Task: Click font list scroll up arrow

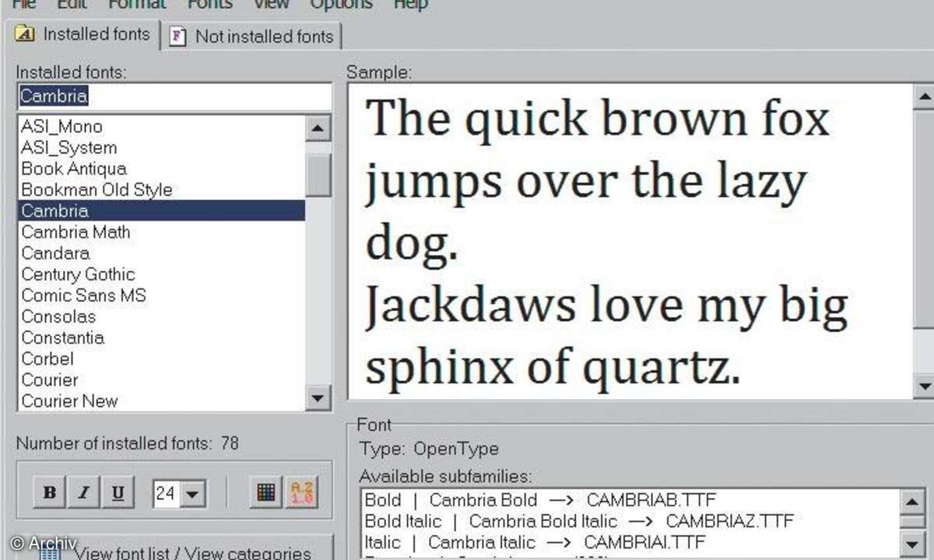Action: pyautogui.click(x=318, y=128)
